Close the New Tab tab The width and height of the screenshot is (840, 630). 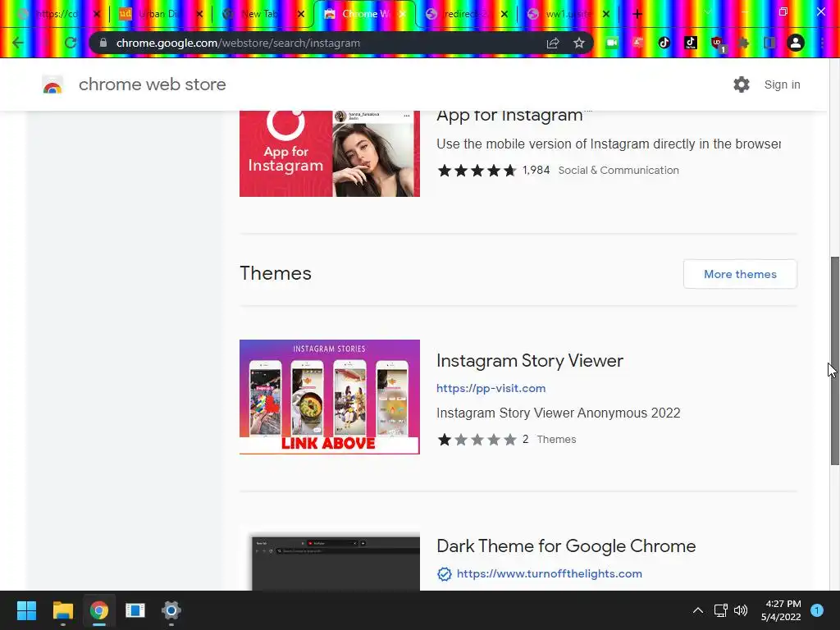pyautogui.click(x=301, y=15)
